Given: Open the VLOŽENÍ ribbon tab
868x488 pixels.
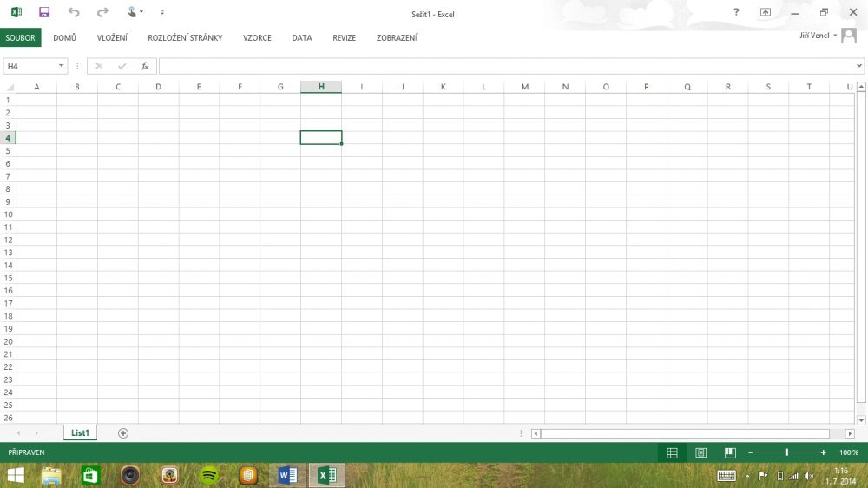Looking at the screenshot, I should (x=112, y=38).
